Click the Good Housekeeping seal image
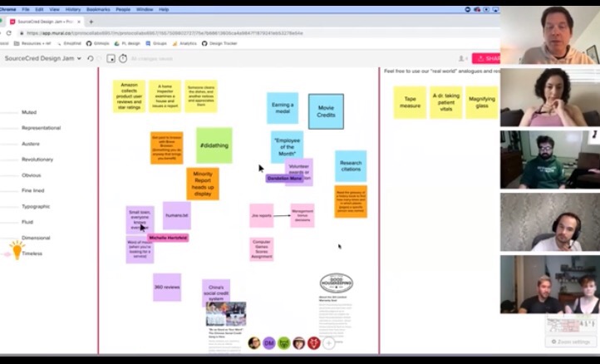This screenshot has width=600, height=364. point(337,283)
